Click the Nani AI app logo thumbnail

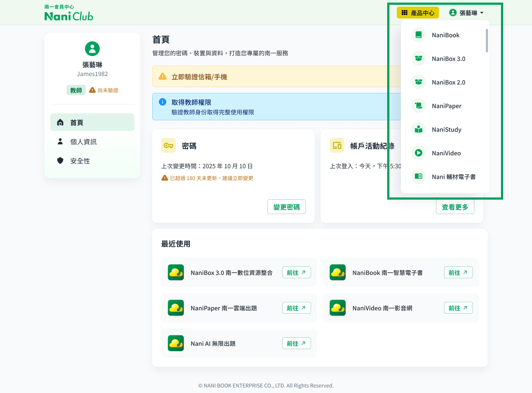(176, 343)
